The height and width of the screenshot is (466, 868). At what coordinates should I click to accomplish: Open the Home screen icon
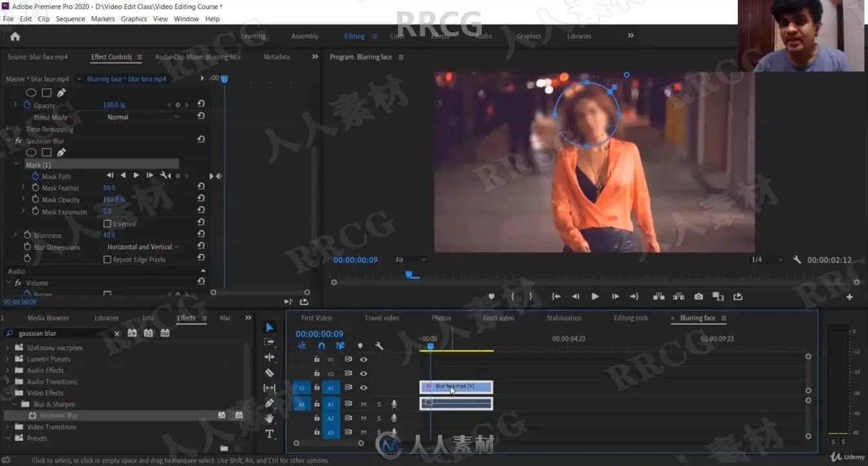tap(15, 37)
